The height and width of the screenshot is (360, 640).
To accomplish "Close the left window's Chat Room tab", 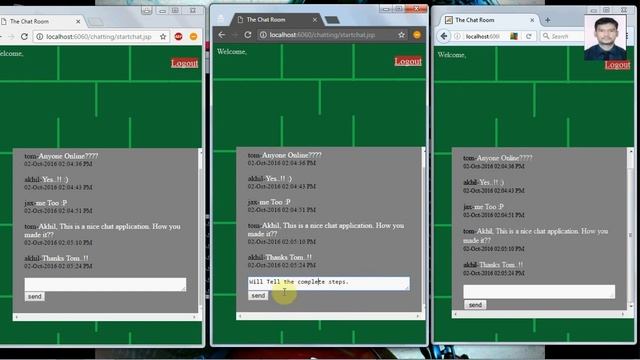I will [x=78, y=21].
